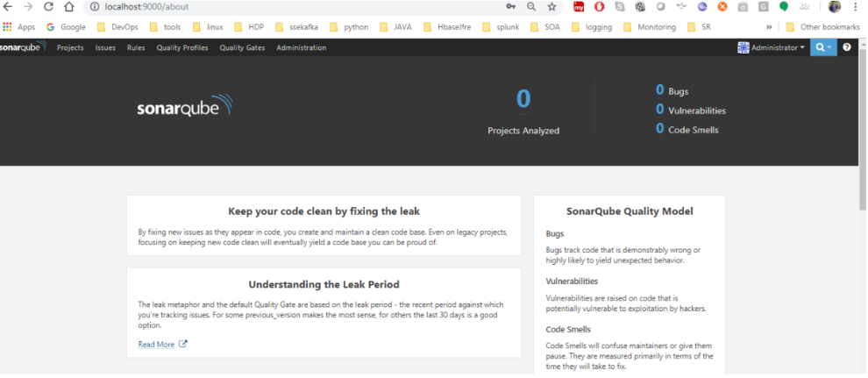Screen dimensions: 868x378
Task: Open the python bookmark folder
Action: click(349, 26)
